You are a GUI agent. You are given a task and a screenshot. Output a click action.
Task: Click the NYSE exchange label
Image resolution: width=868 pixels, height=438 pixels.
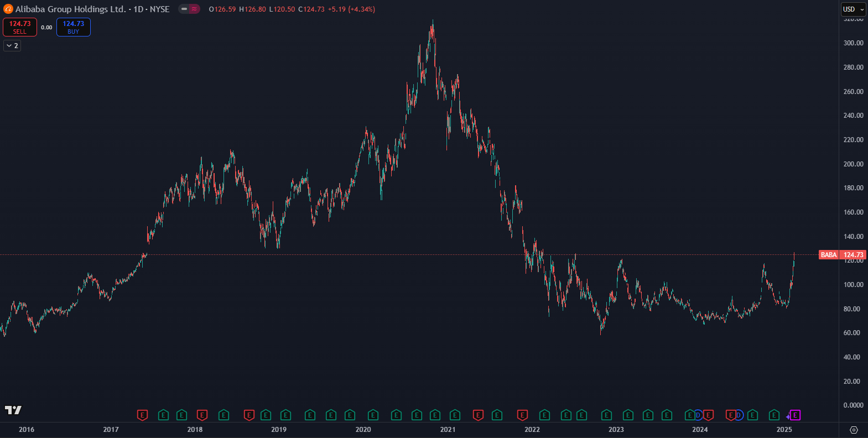[160, 9]
